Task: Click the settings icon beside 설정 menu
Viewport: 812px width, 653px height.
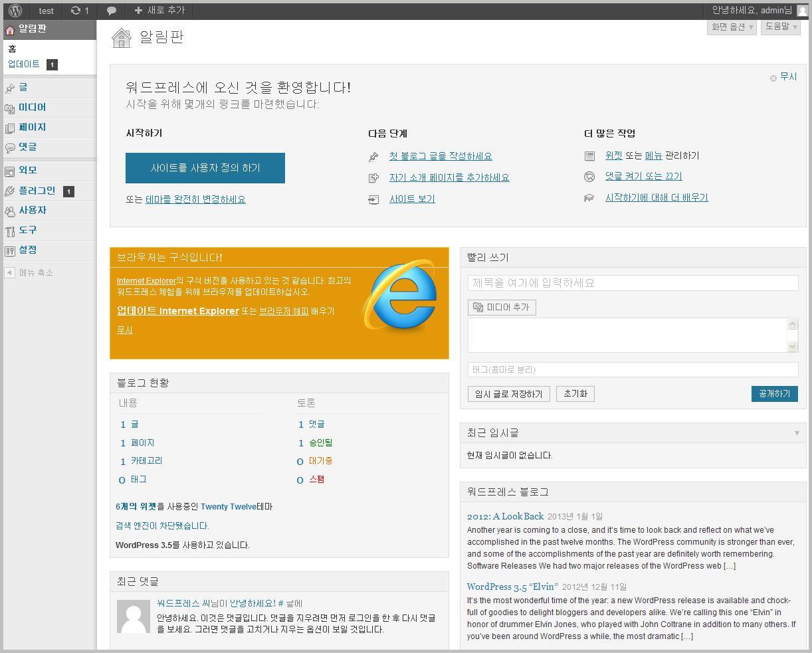Action: (10, 251)
